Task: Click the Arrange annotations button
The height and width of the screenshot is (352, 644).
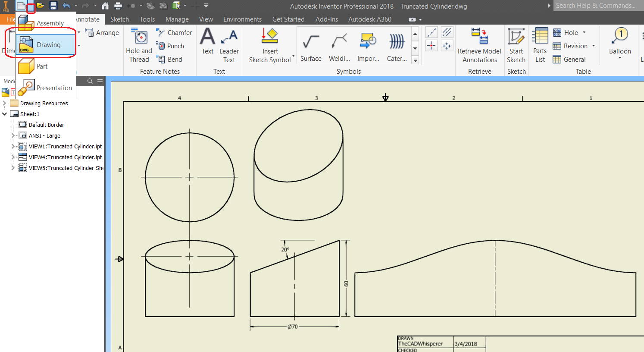Action: (101, 32)
